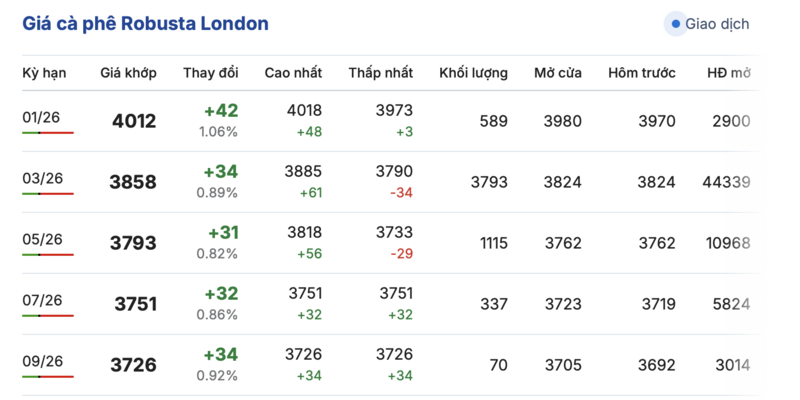Click the Khối lượng column header
800x400 pixels.
coord(473,73)
